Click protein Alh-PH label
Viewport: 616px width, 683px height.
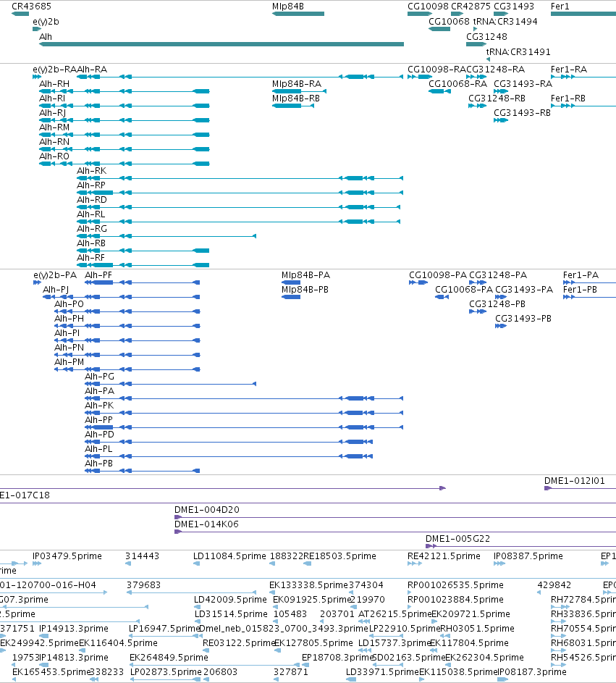click(x=69, y=319)
